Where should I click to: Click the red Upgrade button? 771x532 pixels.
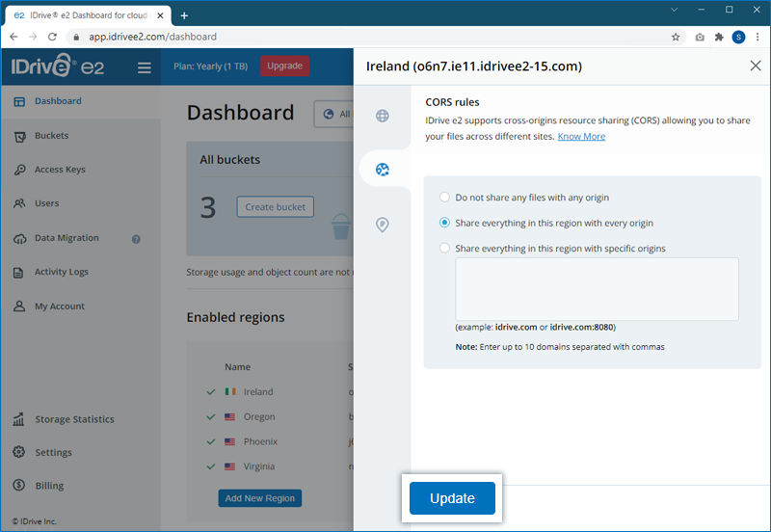(284, 66)
